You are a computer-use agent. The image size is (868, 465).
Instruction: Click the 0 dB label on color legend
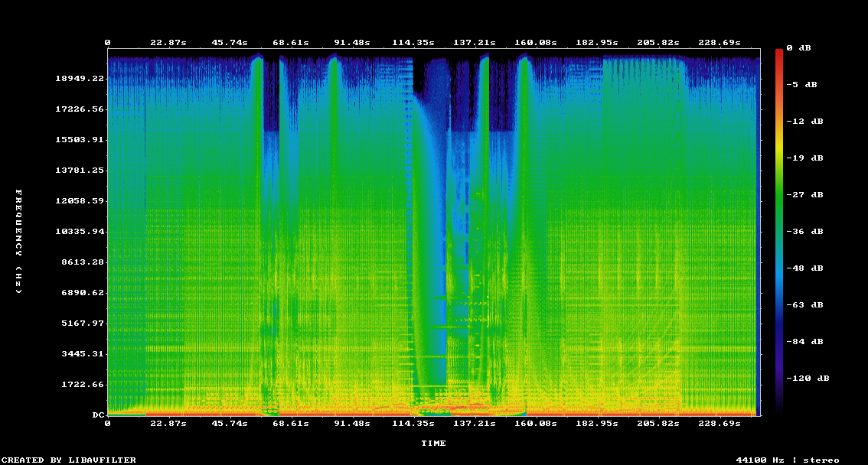(804, 47)
